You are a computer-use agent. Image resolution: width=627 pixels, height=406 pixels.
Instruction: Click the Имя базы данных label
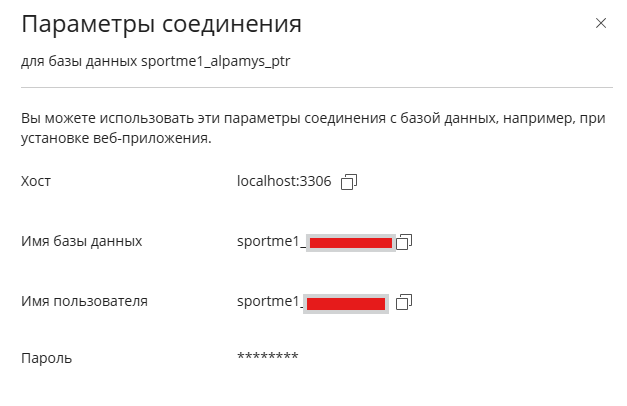[x=81, y=242]
